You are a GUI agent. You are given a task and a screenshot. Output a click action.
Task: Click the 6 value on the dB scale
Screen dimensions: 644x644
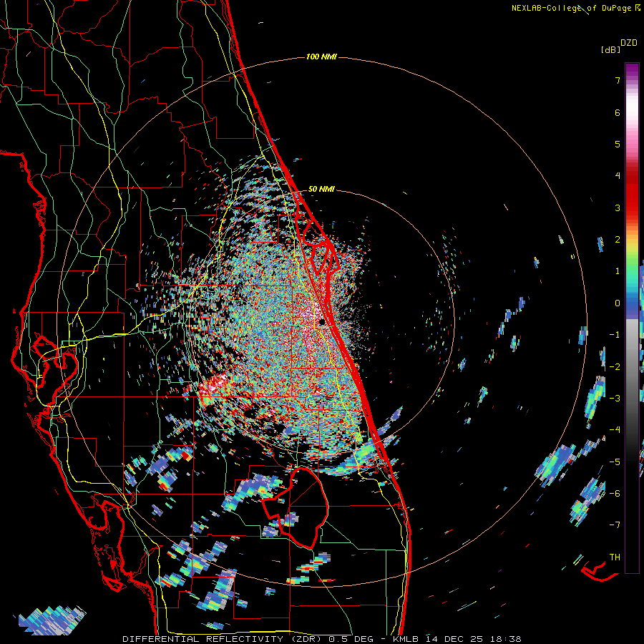[618, 112]
